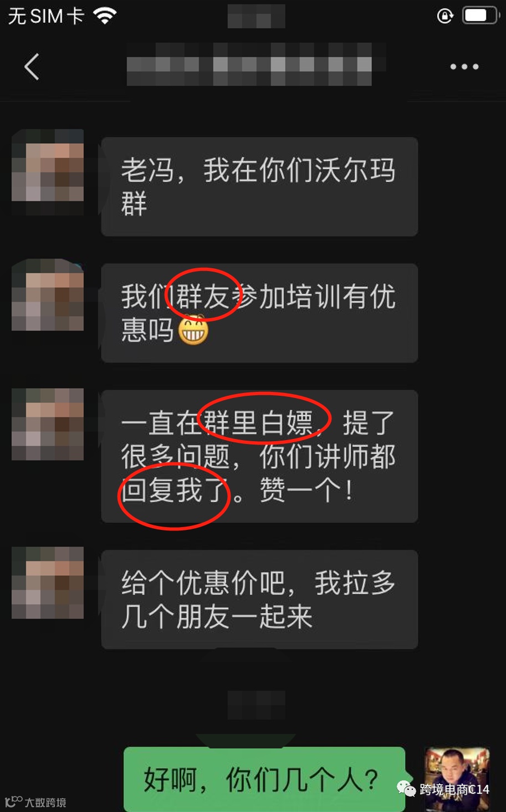
Task: Tap the rotation lock status icon
Action: pos(446,16)
